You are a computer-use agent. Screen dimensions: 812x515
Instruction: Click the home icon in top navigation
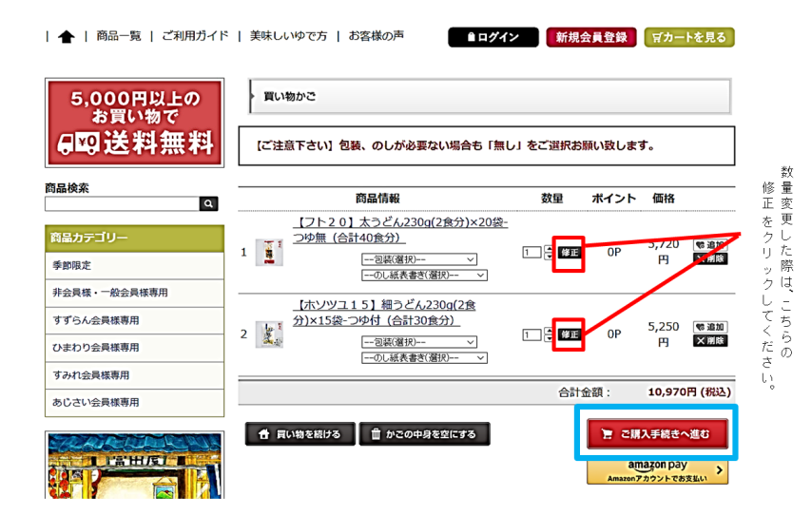click(66, 37)
